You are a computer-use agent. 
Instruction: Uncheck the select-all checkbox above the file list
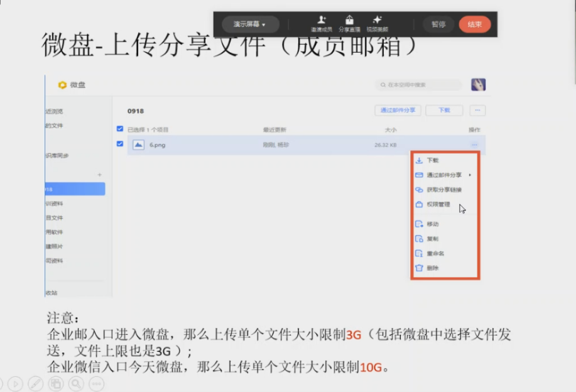pyautogui.click(x=119, y=128)
